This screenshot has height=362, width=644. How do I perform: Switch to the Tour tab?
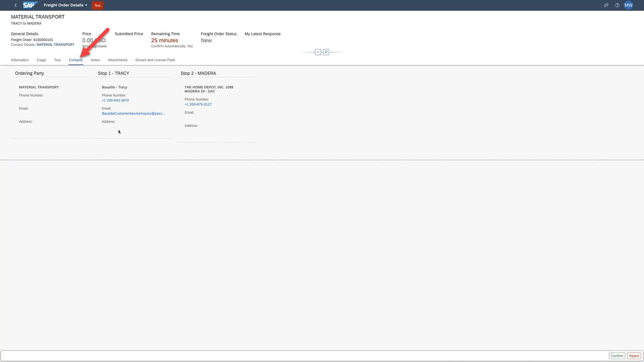[57, 60]
